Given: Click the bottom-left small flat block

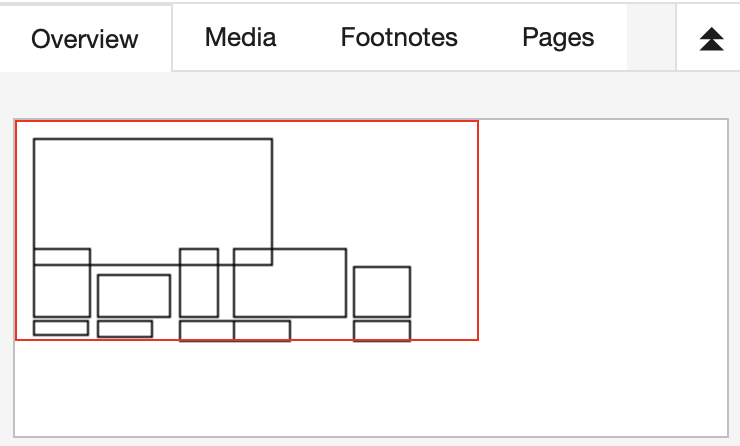Looking at the screenshot, I should tap(61, 328).
